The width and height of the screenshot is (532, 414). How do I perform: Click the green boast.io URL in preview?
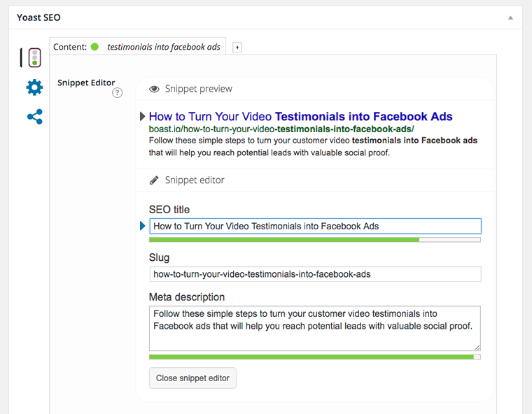[281, 129]
